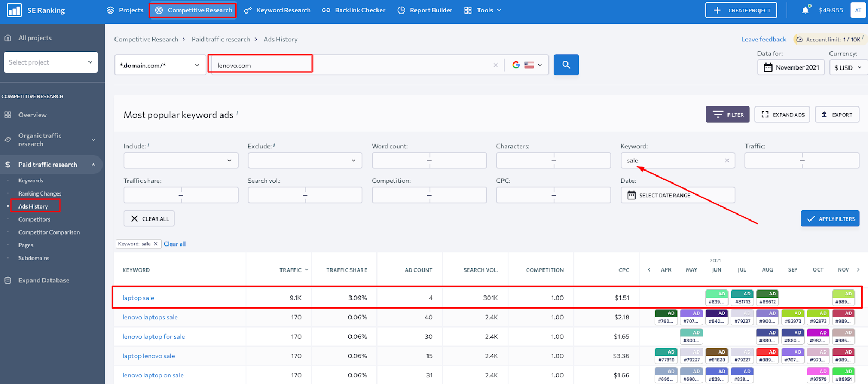Clear the lenovo.com domain field

(495, 65)
